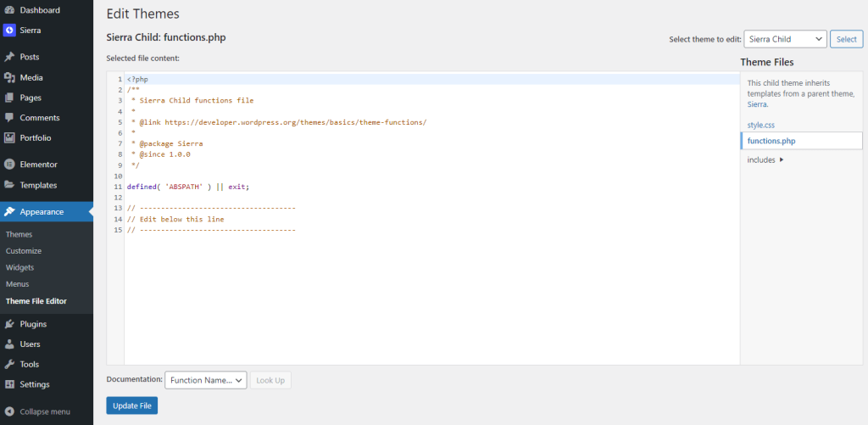Click the Users person icon
This screenshot has height=425, width=868.
[8, 344]
